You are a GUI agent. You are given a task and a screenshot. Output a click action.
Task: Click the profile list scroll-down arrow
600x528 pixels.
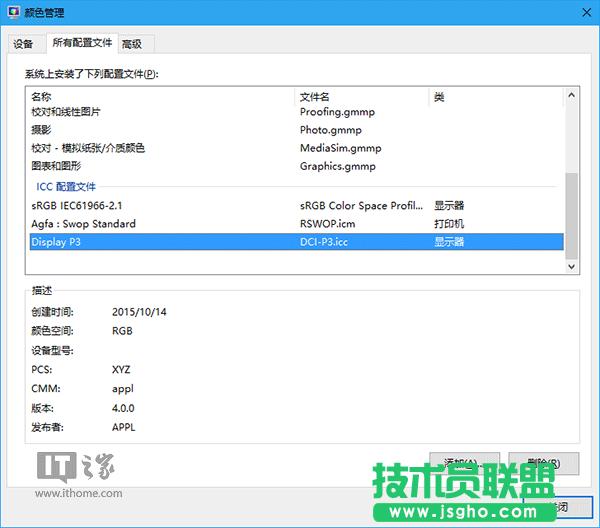coord(571,267)
